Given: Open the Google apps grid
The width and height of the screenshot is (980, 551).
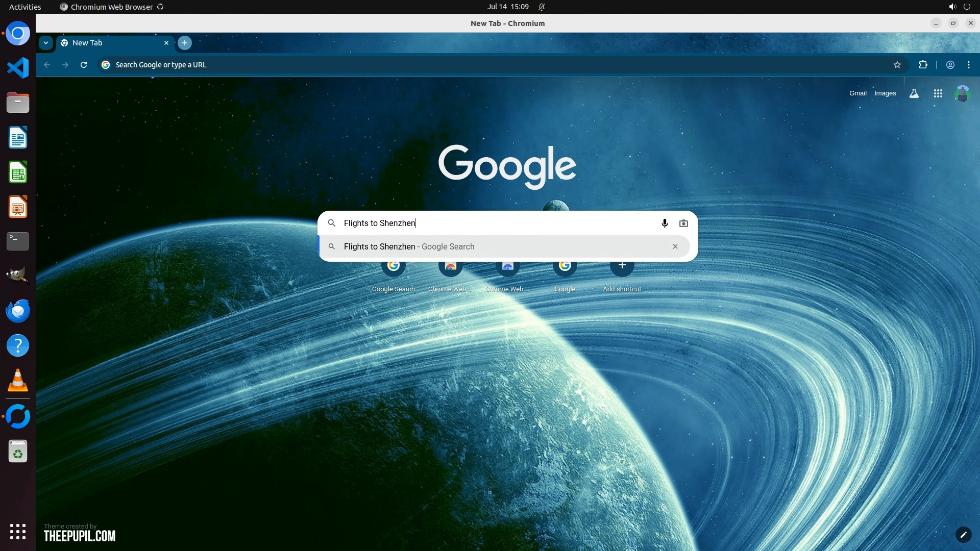Looking at the screenshot, I should click(938, 93).
